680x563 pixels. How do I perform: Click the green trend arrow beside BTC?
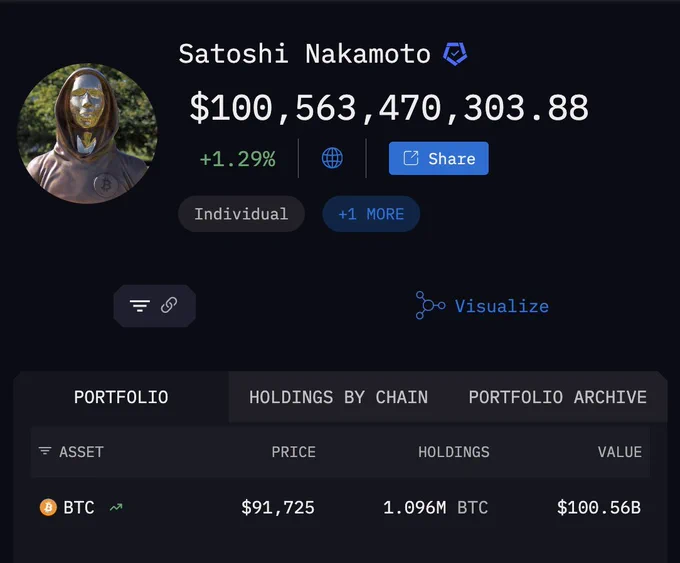[x=116, y=507]
